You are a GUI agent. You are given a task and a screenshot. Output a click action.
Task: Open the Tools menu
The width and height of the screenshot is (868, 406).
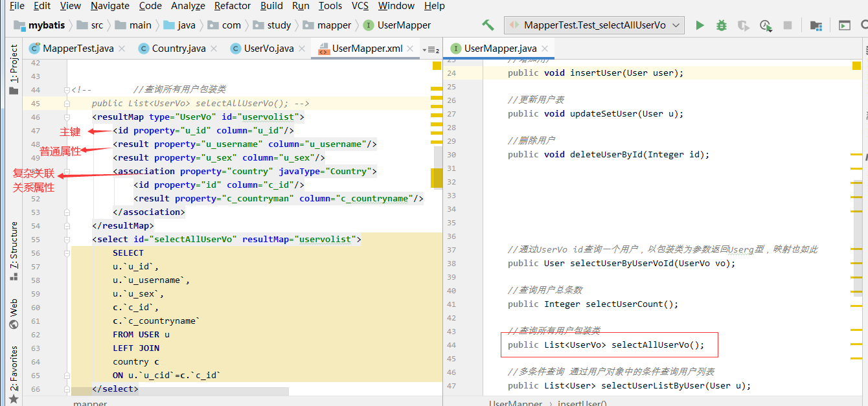330,6
